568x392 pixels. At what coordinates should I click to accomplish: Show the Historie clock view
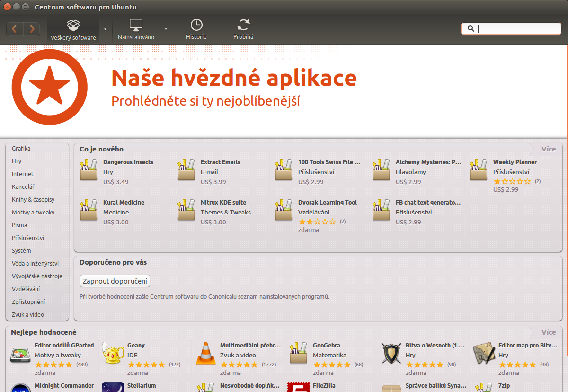tap(196, 29)
